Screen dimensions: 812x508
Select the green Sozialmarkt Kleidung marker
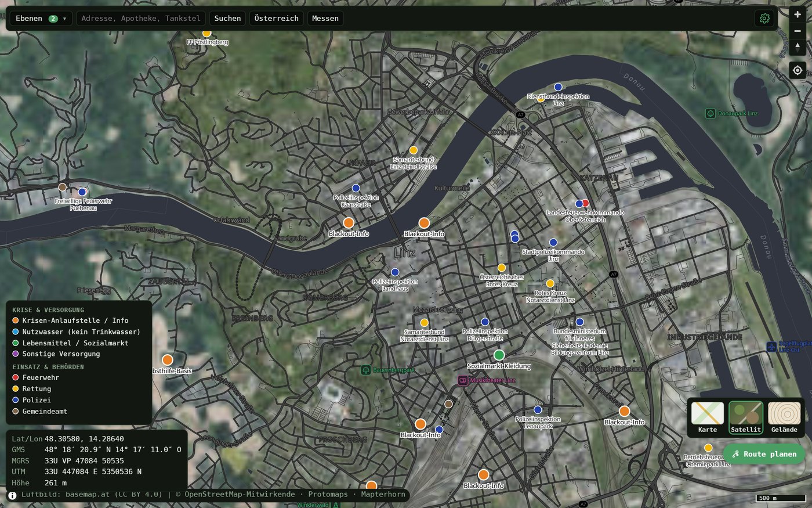[x=499, y=355]
